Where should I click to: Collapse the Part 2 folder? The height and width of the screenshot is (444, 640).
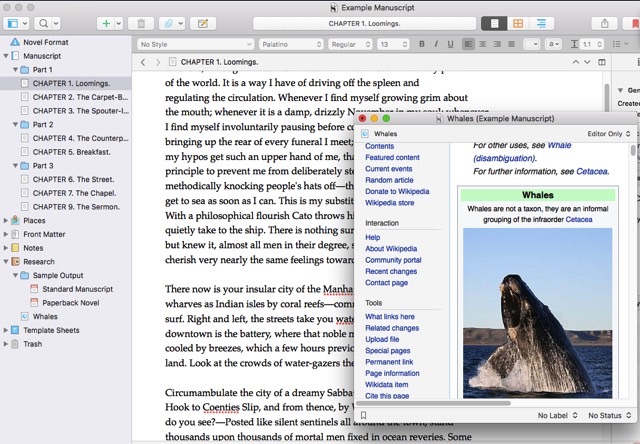coord(15,124)
